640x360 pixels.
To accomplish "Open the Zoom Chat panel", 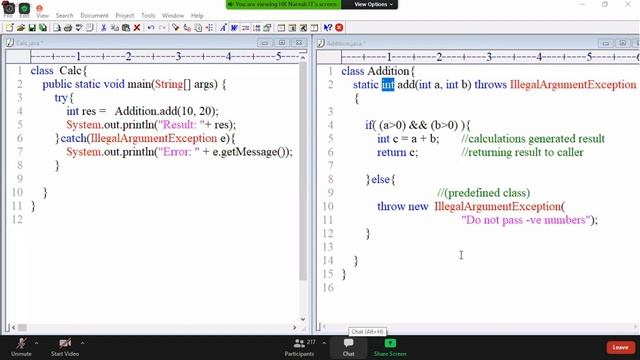I will pyautogui.click(x=348, y=347).
